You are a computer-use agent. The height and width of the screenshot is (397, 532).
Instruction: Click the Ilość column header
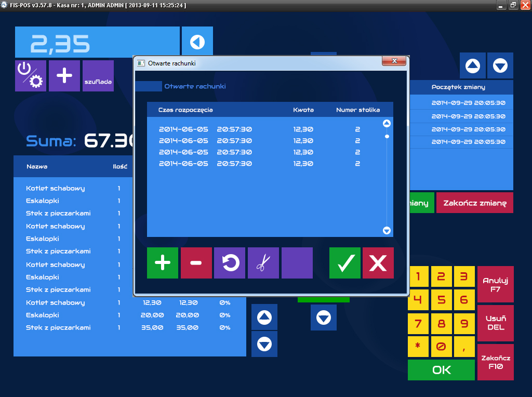[x=120, y=167]
